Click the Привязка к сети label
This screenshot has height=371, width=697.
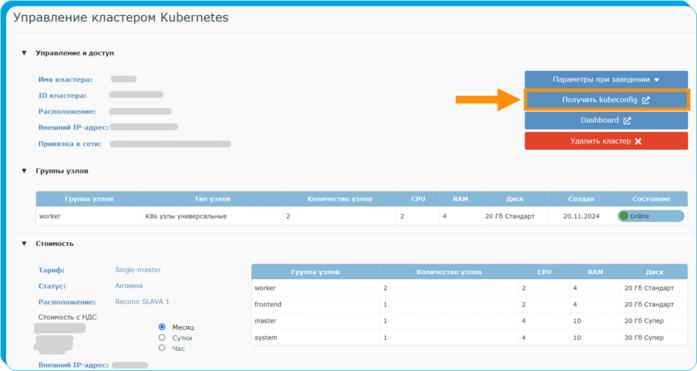[69, 144]
